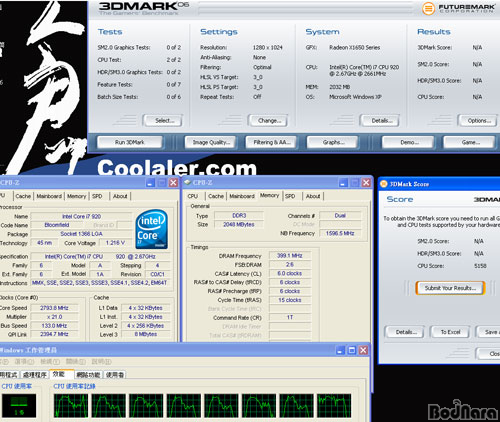Switch to Mainboard tab in right CPU-Z

[x=242, y=196]
